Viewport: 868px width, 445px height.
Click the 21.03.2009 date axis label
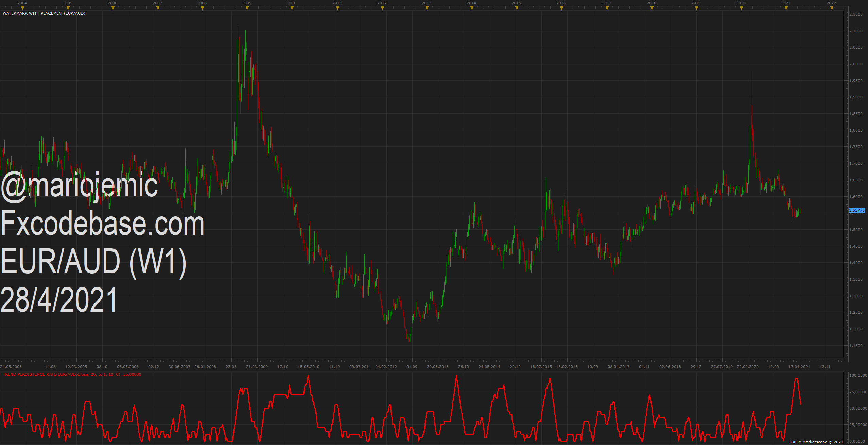click(x=257, y=367)
